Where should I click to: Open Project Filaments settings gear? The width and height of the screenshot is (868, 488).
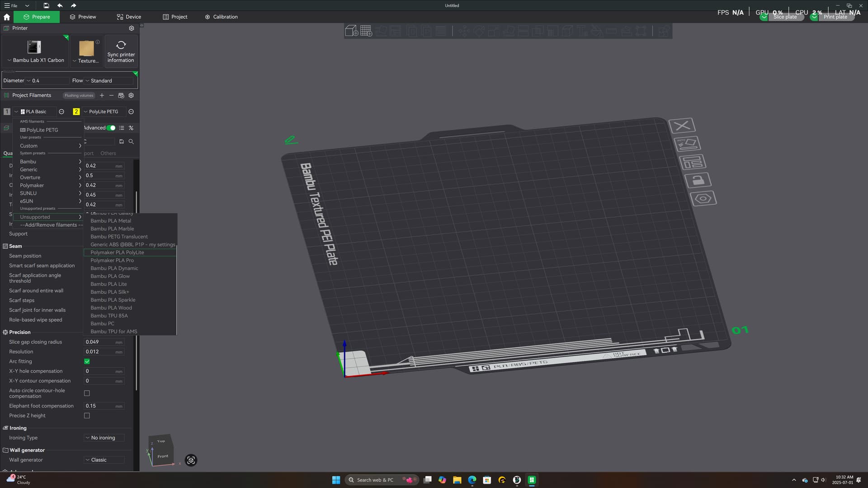[x=131, y=95]
